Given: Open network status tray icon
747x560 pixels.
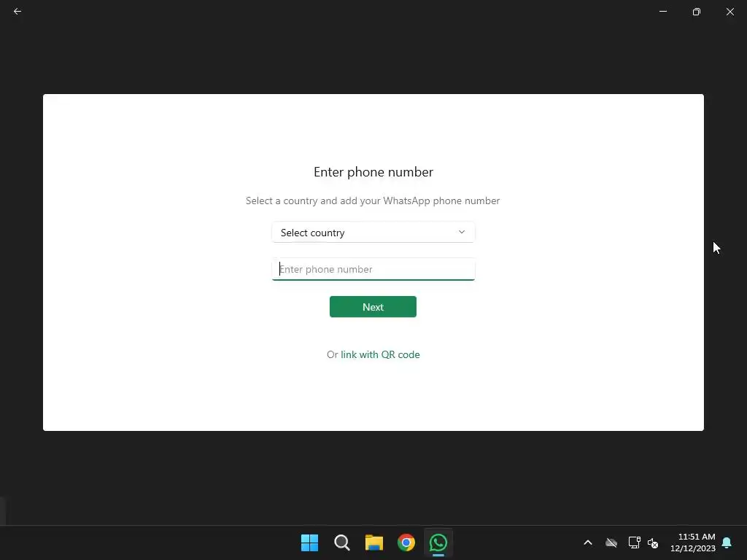Looking at the screenshot, I should tap(634, 542).
